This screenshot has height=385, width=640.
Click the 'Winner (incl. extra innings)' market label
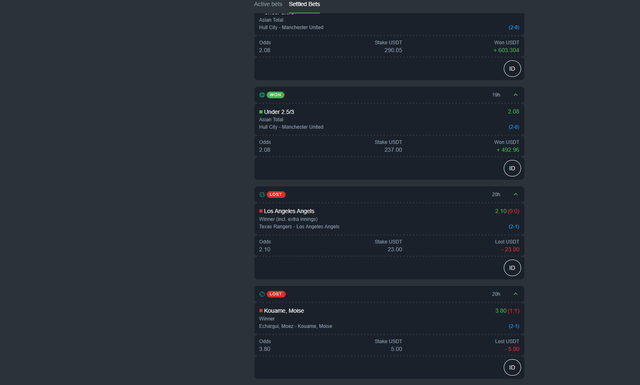point(288,219)
